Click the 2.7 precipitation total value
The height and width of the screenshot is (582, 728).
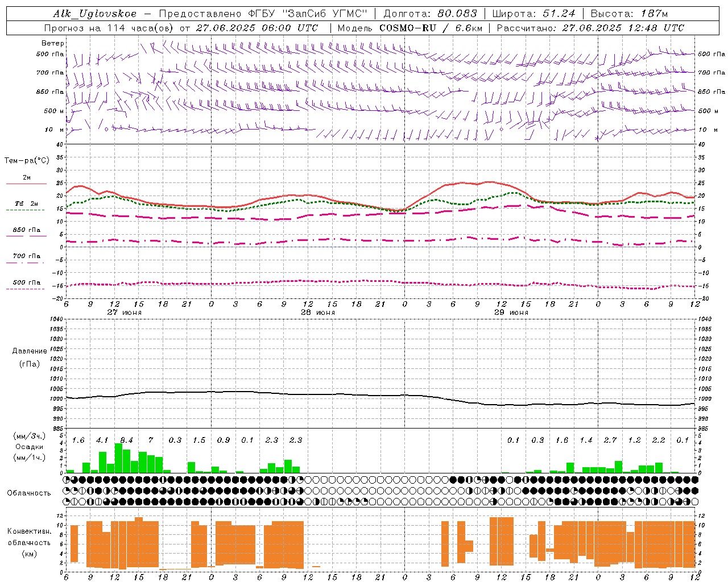[x=610, y=440]
